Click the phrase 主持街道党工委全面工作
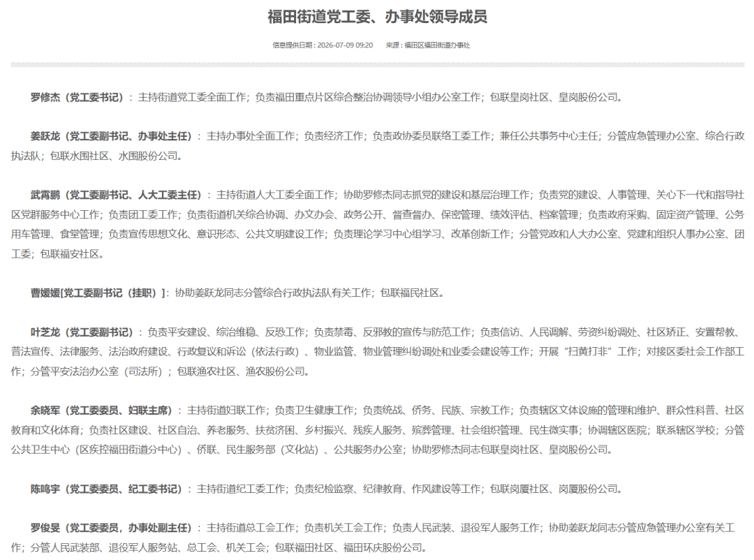The height and width of the screenshot is (560, 754). tap(192, 97)
